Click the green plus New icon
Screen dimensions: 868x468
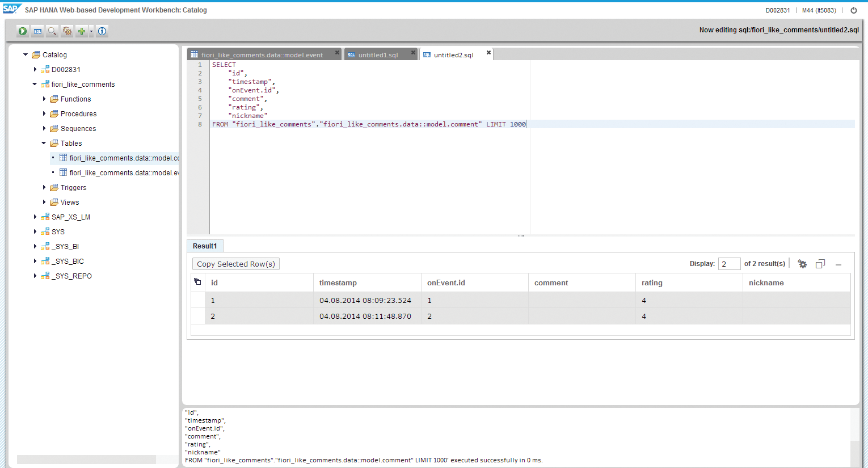click(82, 31)
